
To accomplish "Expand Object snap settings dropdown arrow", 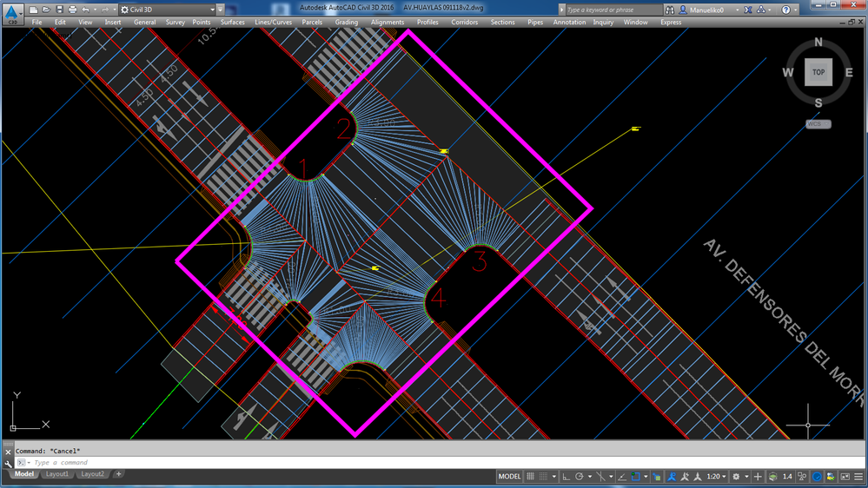I will 646,477.
